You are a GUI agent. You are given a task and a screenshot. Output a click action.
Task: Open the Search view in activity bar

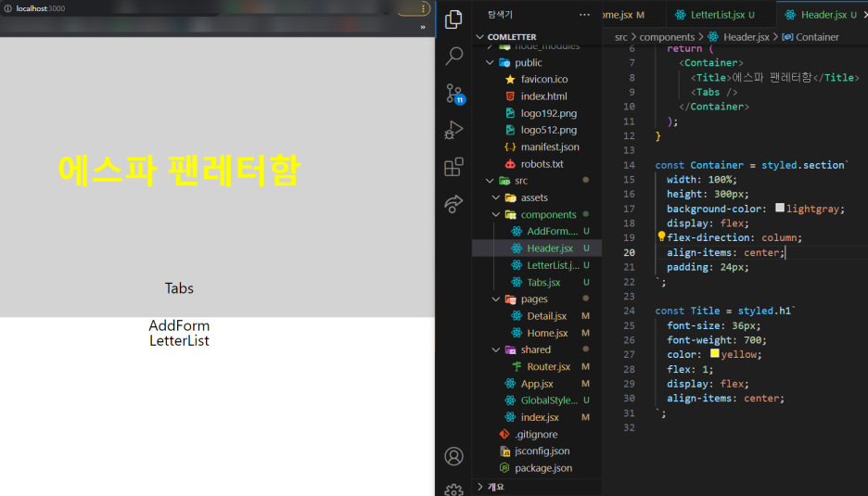[453, 56]
